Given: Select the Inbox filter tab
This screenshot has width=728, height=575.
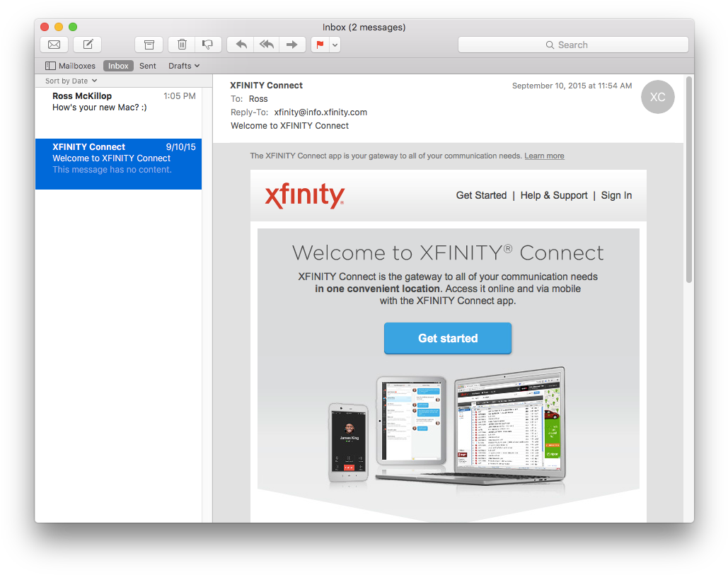Looking at the screenshot, I should point(118,65).
